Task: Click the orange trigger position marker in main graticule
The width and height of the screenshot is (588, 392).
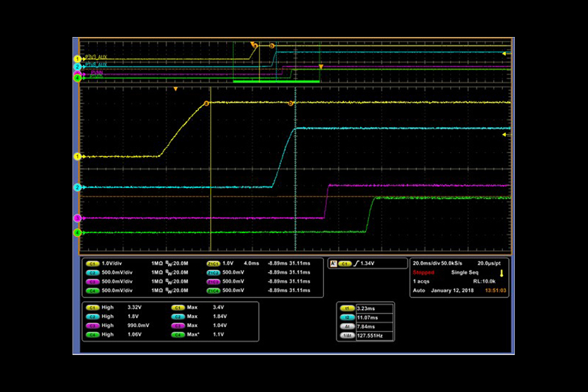Action: pyautogui.click(x=175, y=89)
